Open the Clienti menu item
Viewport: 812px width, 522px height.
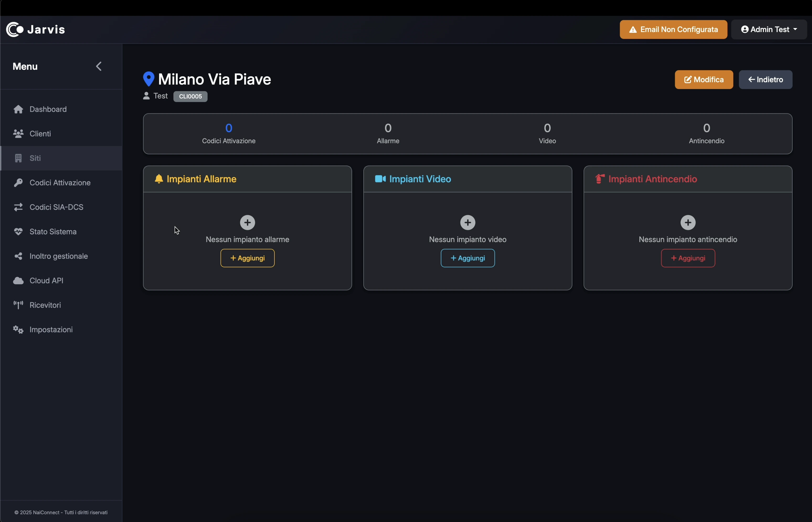click(40, 134)
